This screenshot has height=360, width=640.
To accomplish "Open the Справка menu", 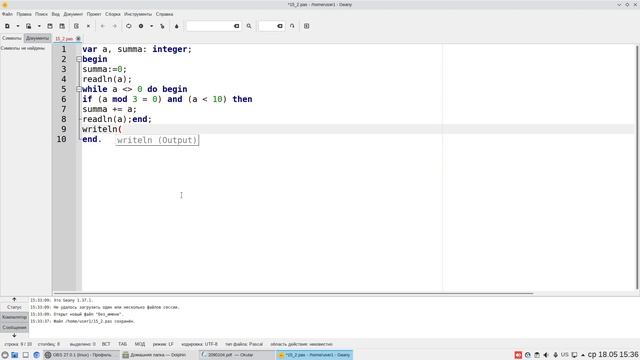I will [x=164, y=14].
